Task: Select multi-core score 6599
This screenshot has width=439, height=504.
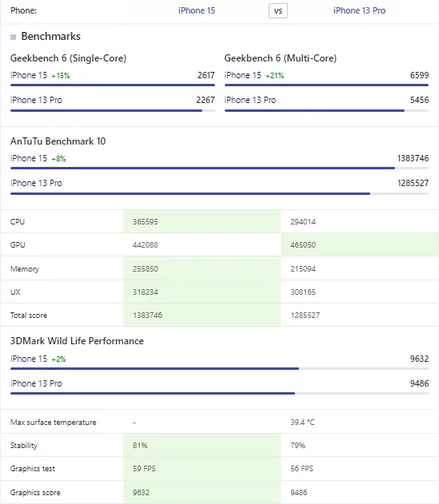Action: point(419,75)
